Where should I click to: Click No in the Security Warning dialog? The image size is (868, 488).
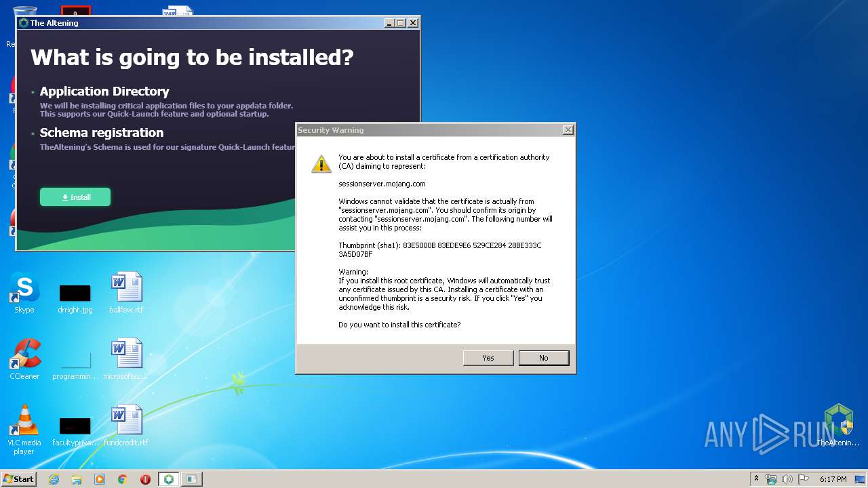[x=543, y=358]
